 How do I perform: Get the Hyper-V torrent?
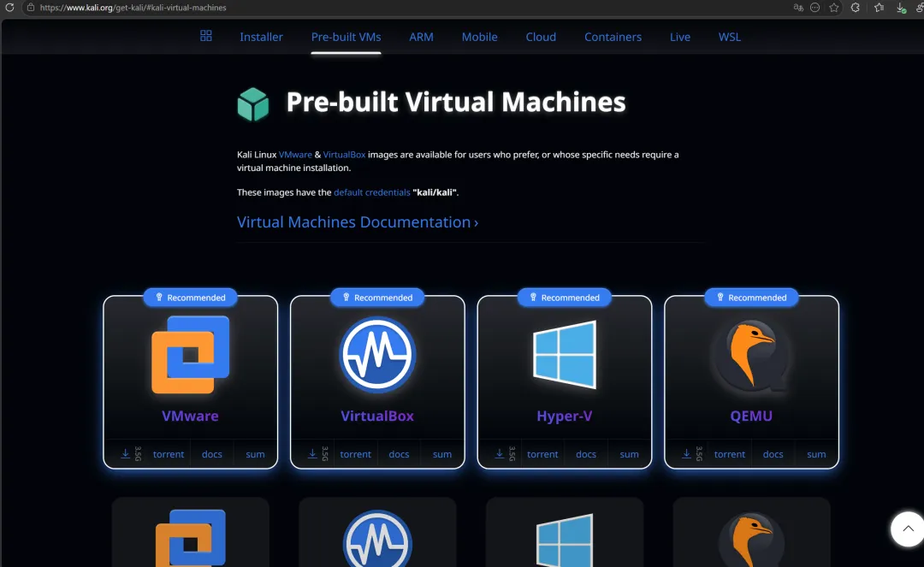542,454
